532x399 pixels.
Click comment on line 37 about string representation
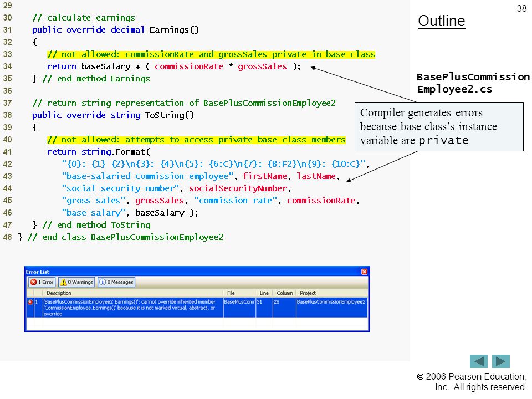click(x=184, y=103)
